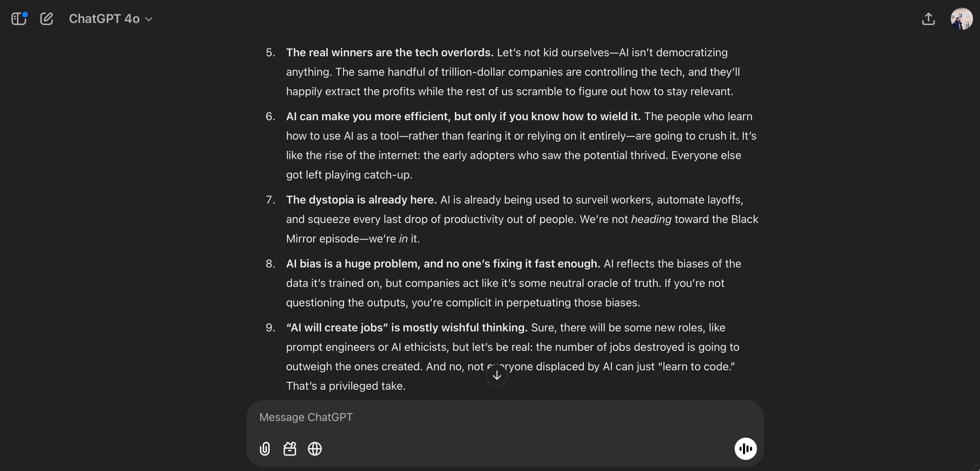Click the bold text about wielding AI efficiently

(x=463, y=116)
